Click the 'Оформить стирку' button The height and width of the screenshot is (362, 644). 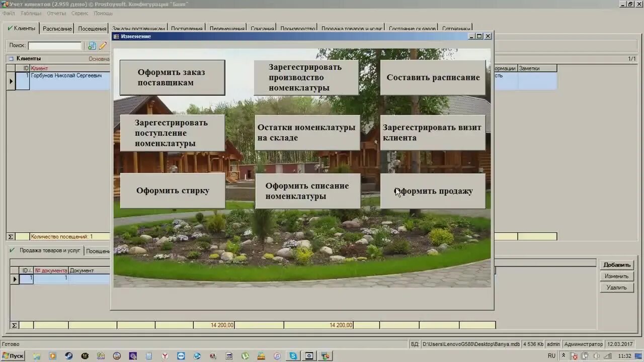(x=173, y=191)
